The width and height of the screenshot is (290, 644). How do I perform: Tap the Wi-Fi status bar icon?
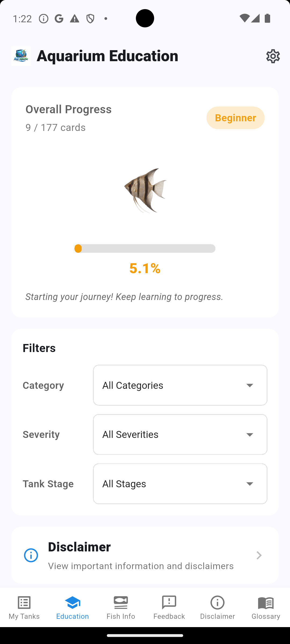[x=244, y=18]
